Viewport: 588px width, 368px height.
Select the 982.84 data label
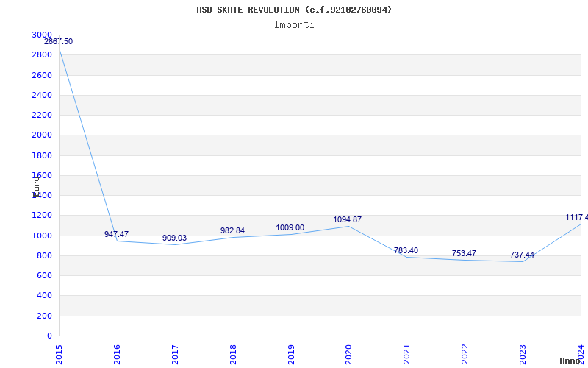pyautogui.click(x=232, y=230)
